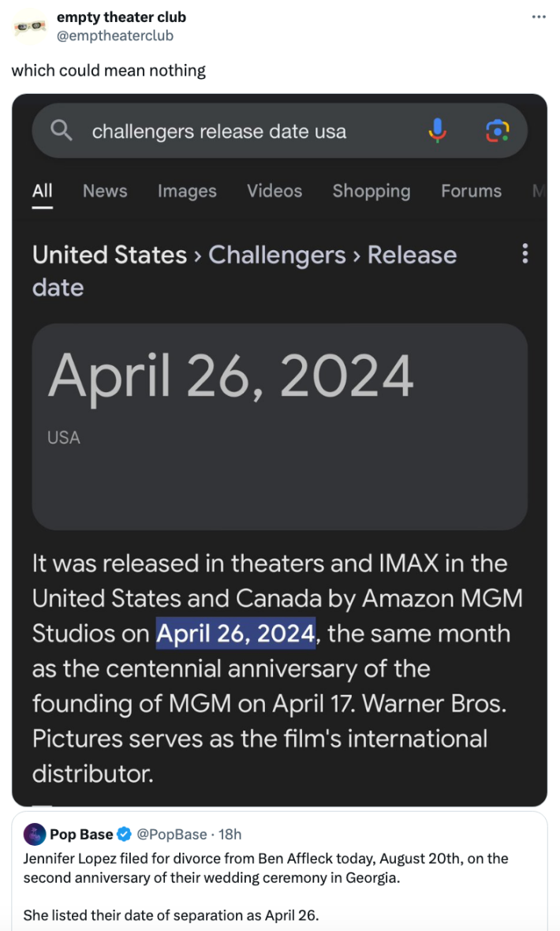The image size is (560, 931).
Task: Open the Videos search tab
Action: (274, 191)
